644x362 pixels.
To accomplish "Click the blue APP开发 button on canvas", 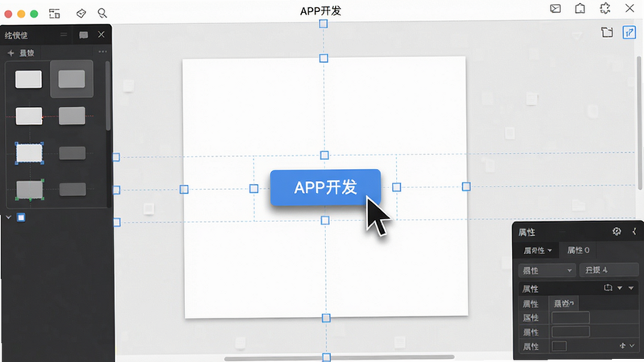I will point(325,187).
